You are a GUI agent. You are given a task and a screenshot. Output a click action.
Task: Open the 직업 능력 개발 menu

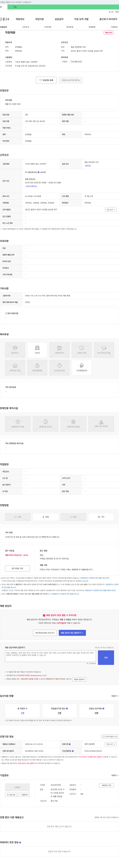pyautogui.click(x=81, y=19)
